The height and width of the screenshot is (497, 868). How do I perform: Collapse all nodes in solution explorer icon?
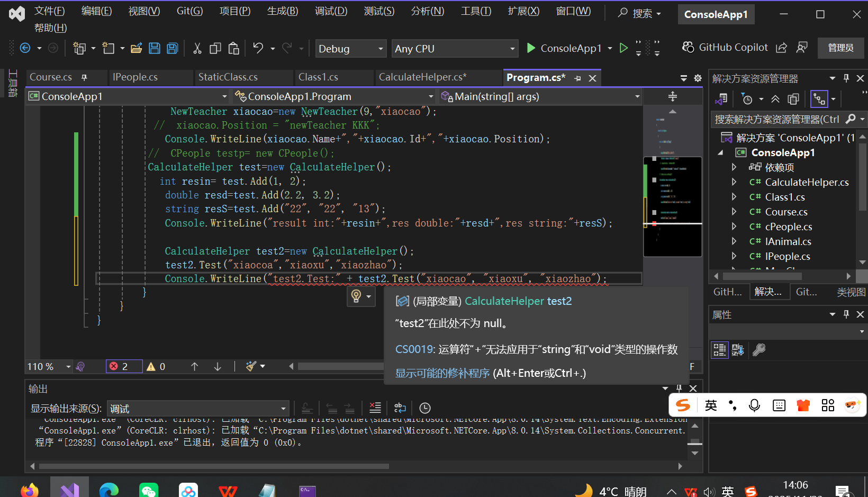tap(775, 99)
